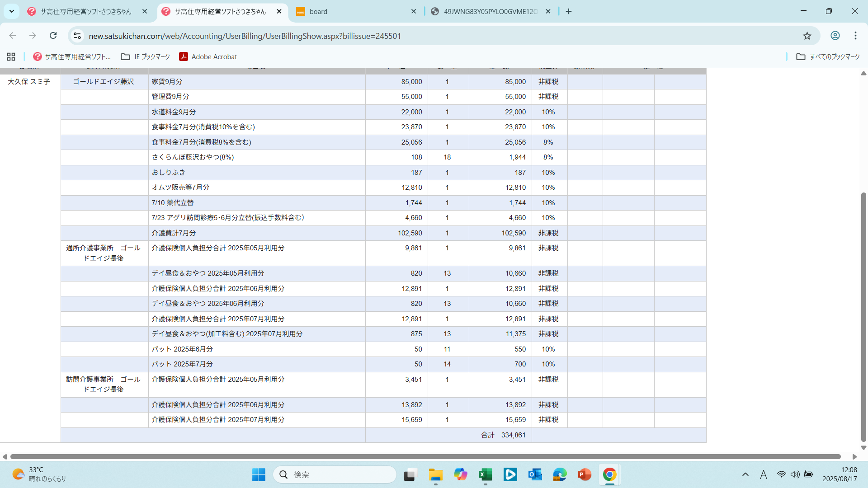Open the Chrome three-dot menu
This screenshot has width=868, height=488.
(855, 36)
